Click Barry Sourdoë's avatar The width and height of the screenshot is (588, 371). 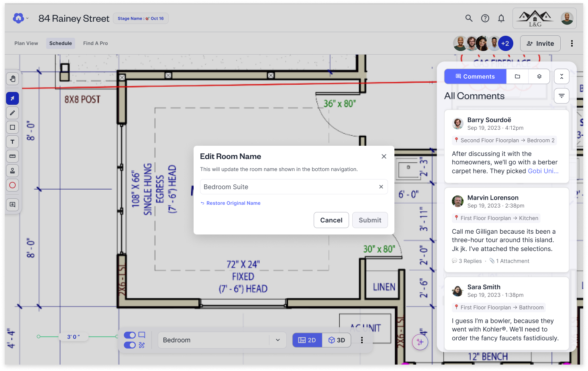[x=458, y=124]
